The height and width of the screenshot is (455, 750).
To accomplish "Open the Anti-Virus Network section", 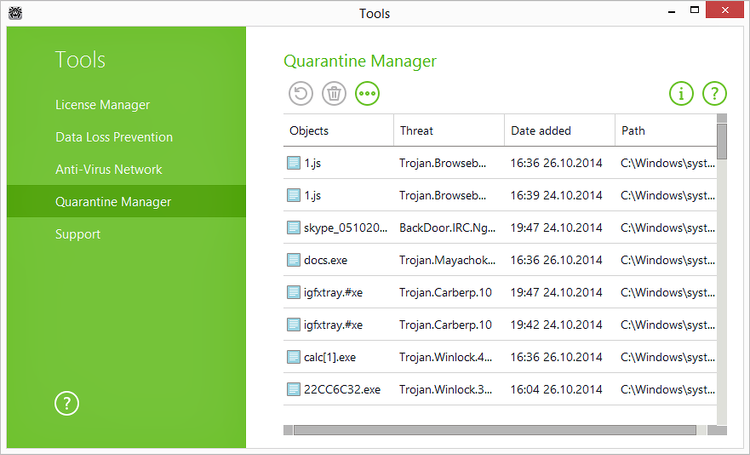I will 108,170.
